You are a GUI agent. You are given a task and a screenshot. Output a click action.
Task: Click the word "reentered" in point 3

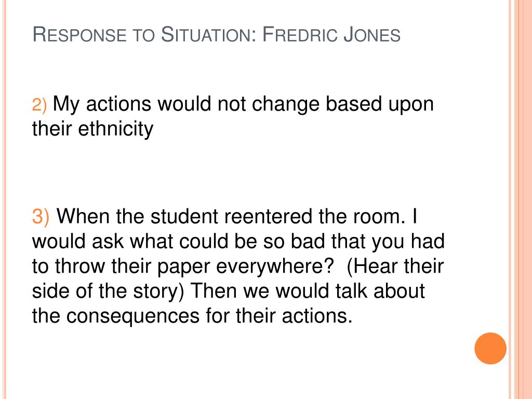268,216
